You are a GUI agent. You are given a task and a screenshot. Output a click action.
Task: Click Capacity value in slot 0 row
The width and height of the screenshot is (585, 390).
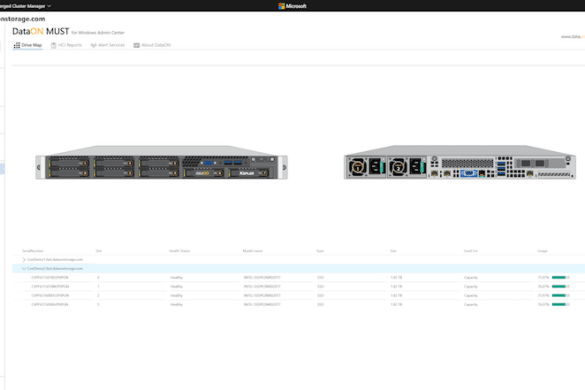point(471,278)
